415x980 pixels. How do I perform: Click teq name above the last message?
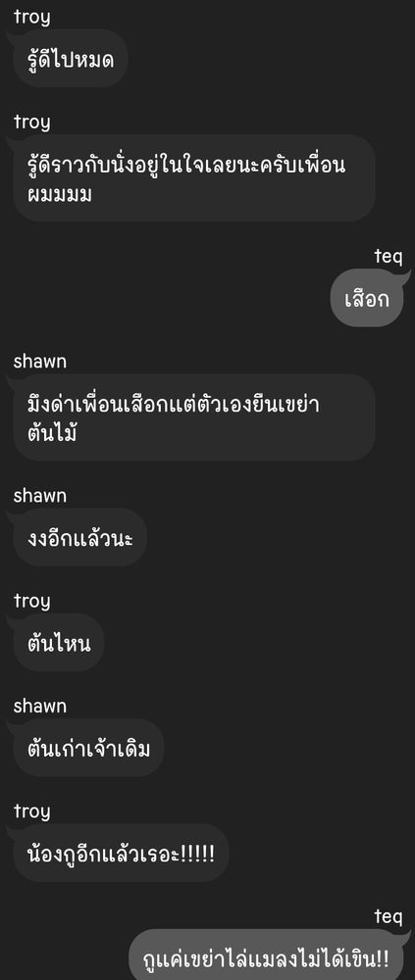[389, 917]
